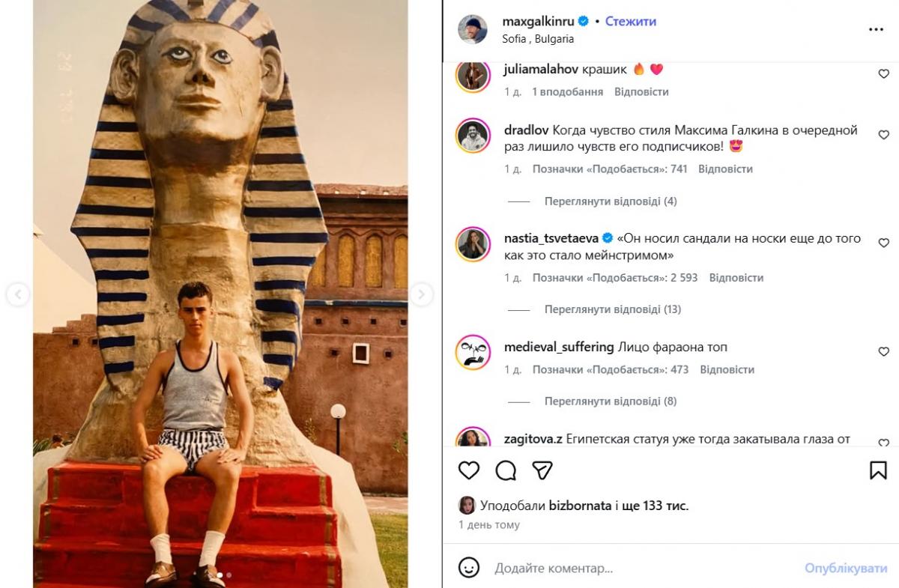The image size is (899, 588).
Task: Open the maxgalkinru profile link
Action: point(538,22)
